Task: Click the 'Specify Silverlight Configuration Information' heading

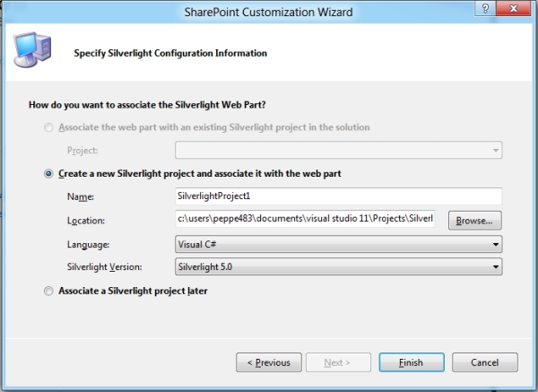Action: (x=170, y=53)
